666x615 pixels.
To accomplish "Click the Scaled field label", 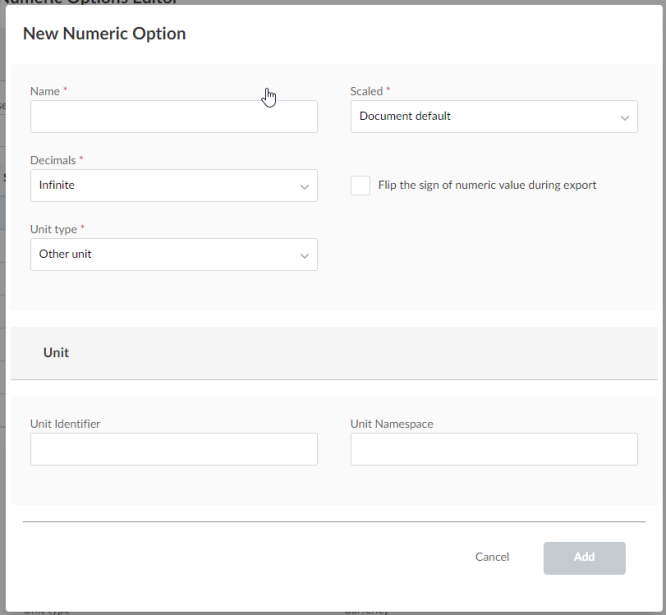I will [366, 91].
